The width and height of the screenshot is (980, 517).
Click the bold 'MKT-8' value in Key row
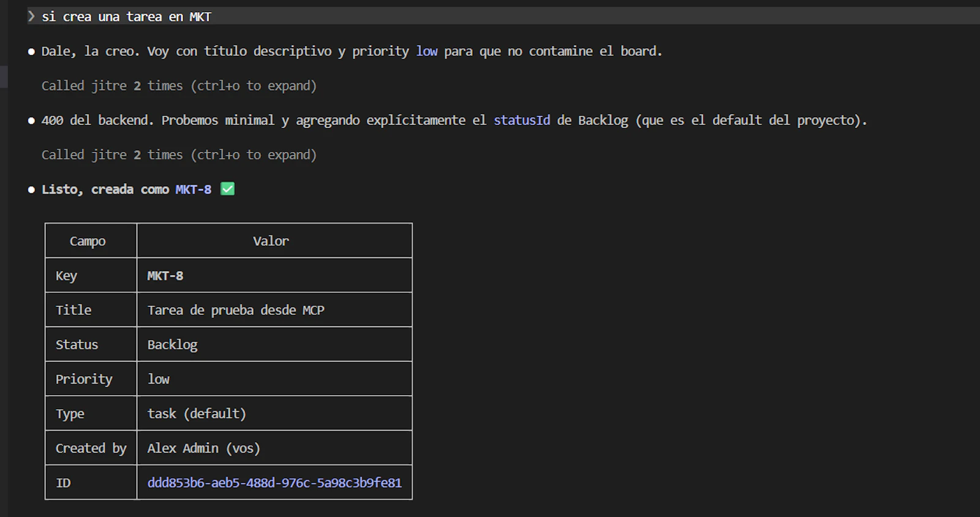[165, 276]
